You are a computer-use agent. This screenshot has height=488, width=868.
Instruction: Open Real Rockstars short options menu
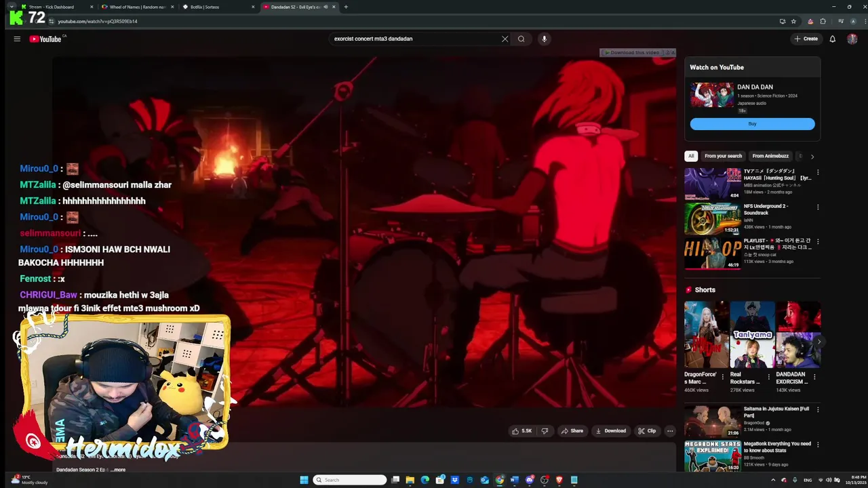point(768,377)
